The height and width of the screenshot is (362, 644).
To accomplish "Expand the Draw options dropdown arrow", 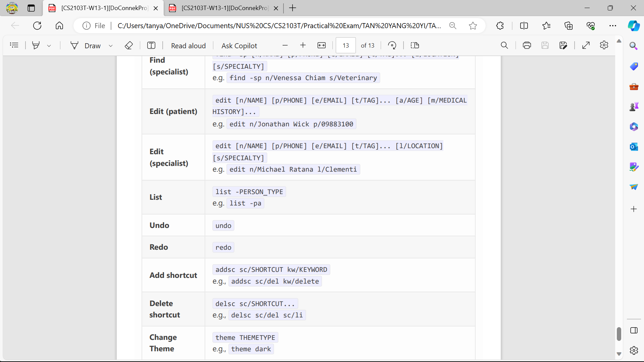I will (x=111, y=46).
